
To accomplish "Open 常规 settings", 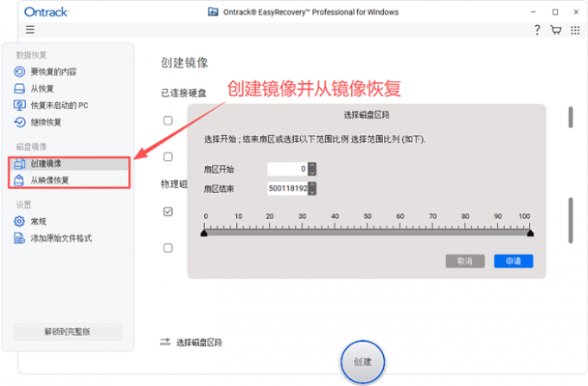I will click(x=30, y=222).
